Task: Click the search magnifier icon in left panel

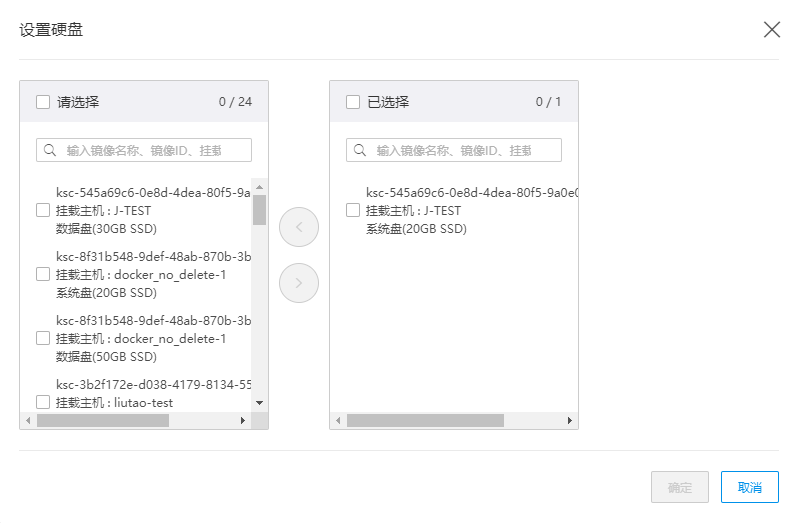Action: [50, 150]
